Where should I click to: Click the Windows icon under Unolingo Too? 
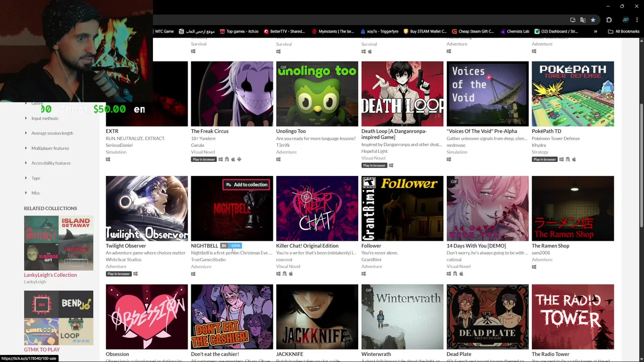coord(278,159)
